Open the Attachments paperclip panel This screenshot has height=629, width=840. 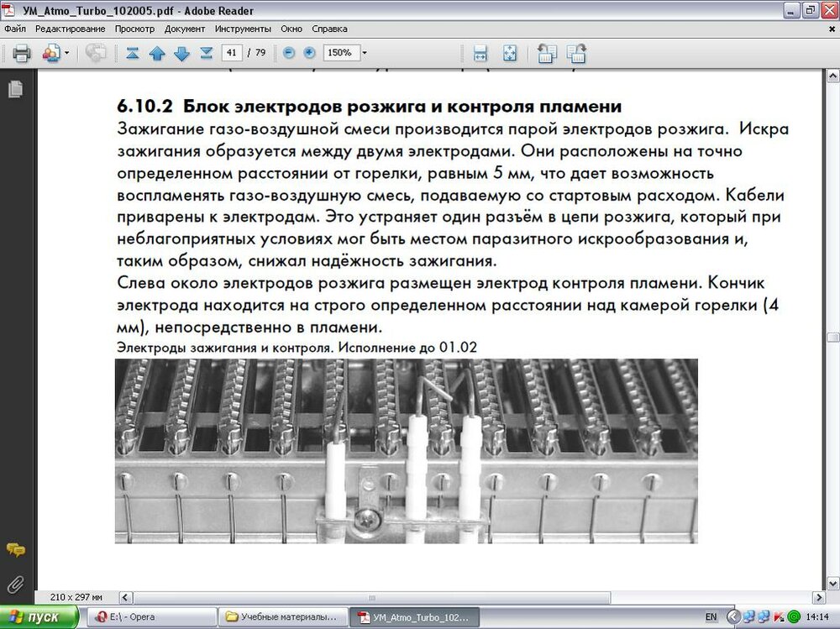click(x=14, y=584)
